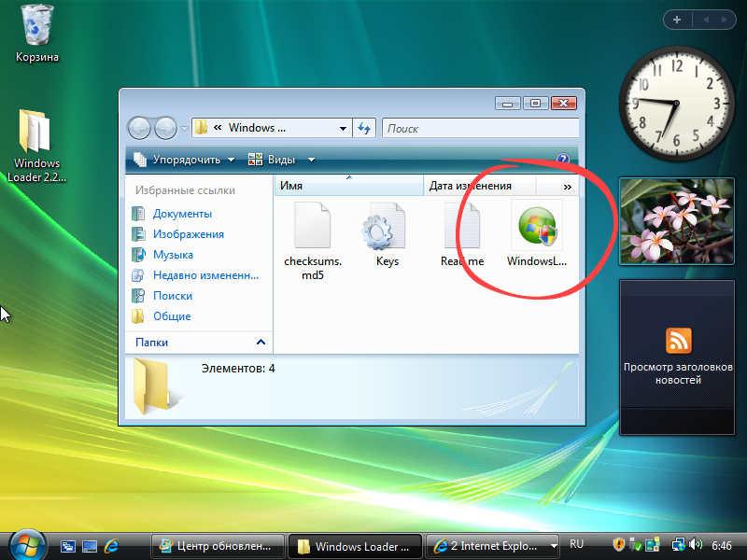Select the checksums.md5 file
This screenshot has width=747, height=560.
click(313, 241)
